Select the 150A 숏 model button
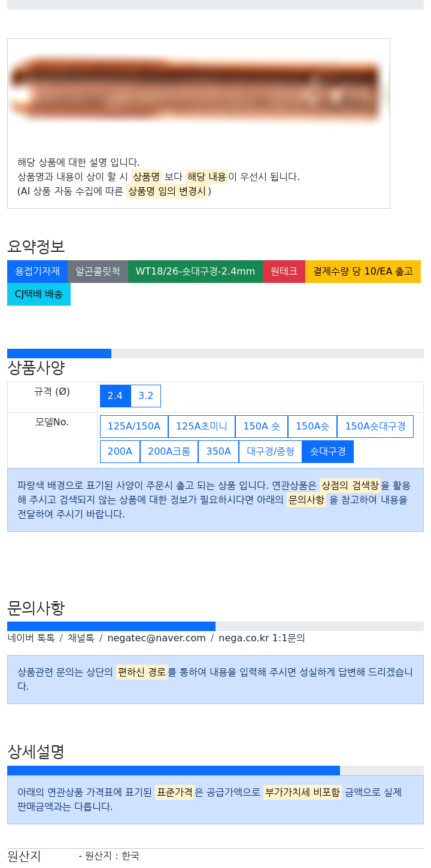 [262, 427]
